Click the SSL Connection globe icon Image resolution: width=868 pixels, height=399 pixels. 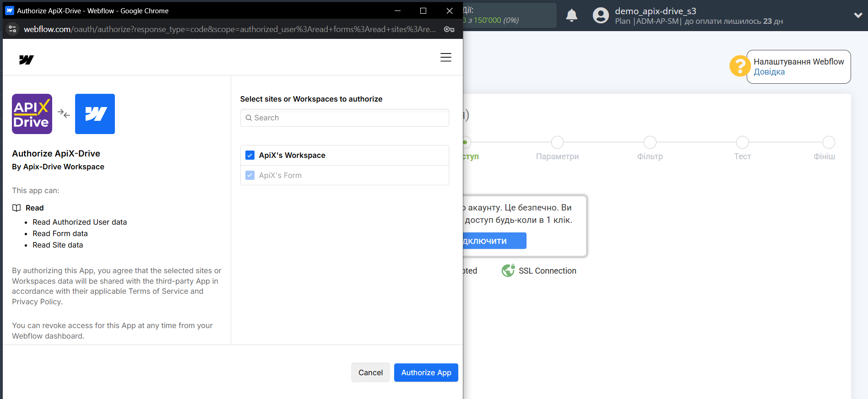coord(508,271)
